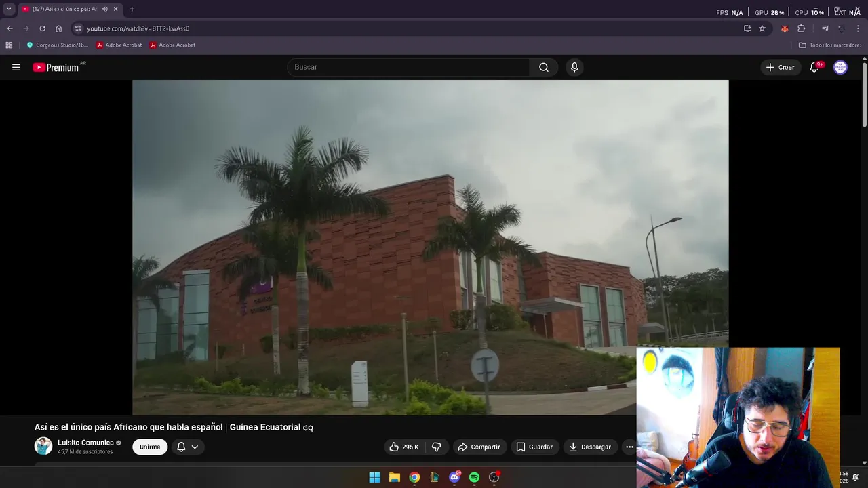Select the youtube.com address bar URL

pyautogui.click(x=138, y=28)
